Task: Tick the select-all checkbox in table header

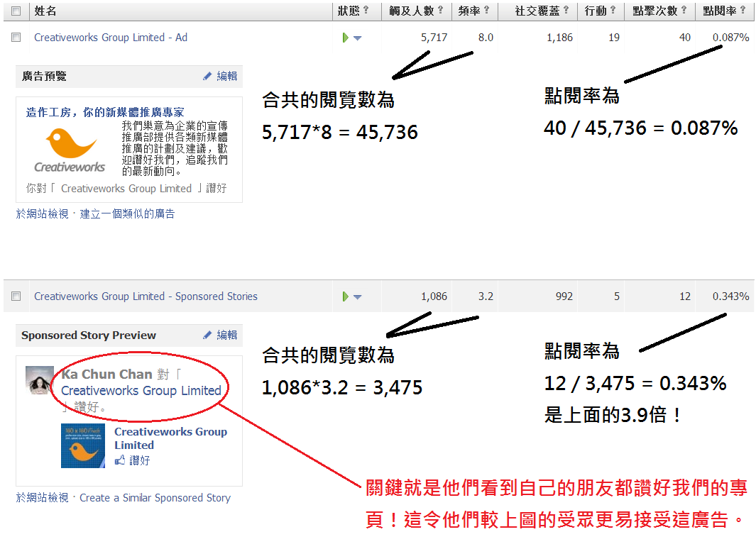Action: point(16,11)
